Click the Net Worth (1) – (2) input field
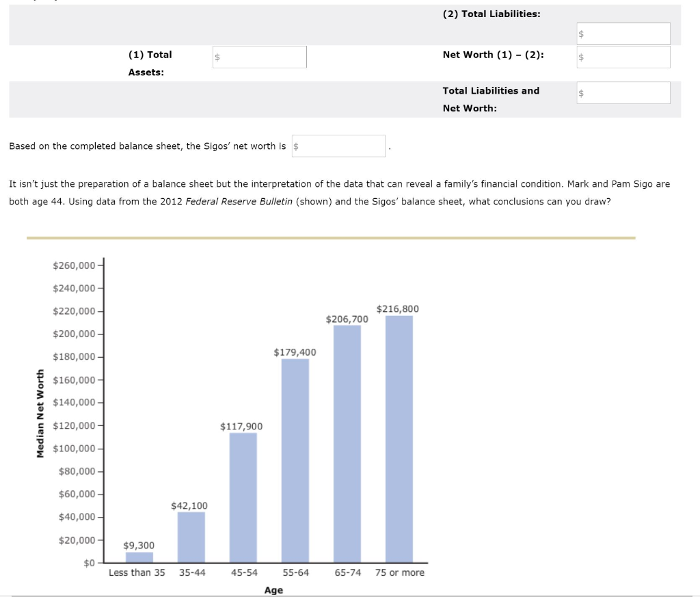 click(622, 57)
